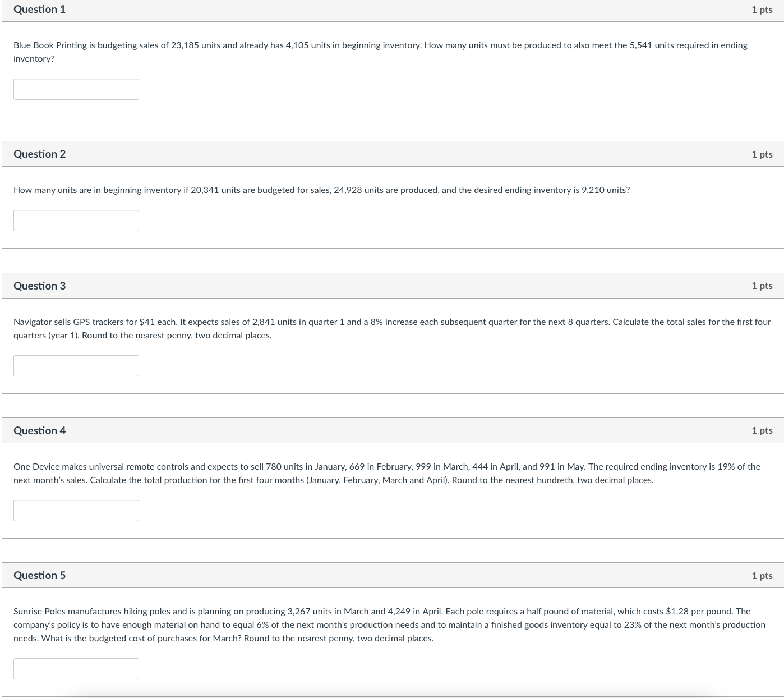This screenshot has height=698, width=784.
Task: Click the Question 2 answer input box
Action: pos(76,221)
